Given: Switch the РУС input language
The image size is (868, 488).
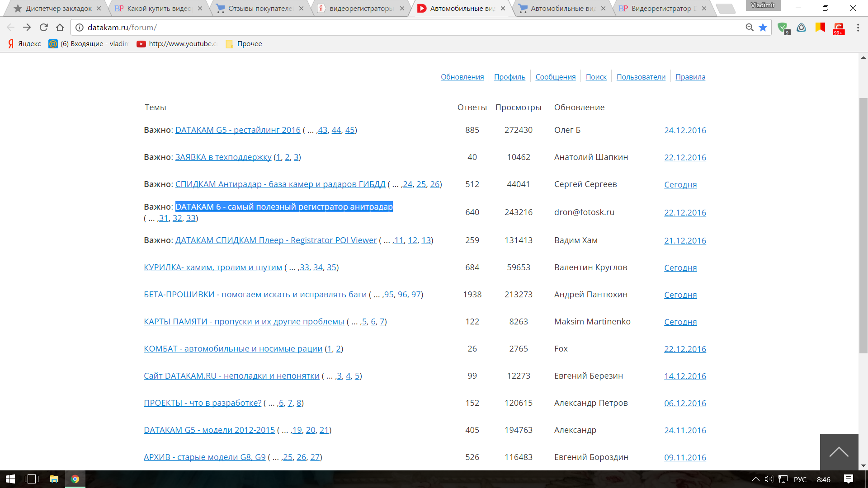Looking at the screenshot, I should (x=800, y=479).
